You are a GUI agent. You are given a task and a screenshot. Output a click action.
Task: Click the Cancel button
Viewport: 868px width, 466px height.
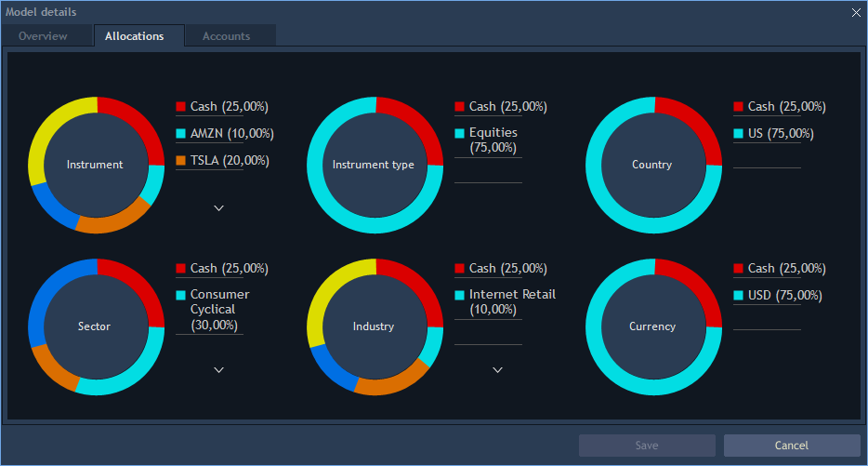pyautogui.click(x=792, y=446)
